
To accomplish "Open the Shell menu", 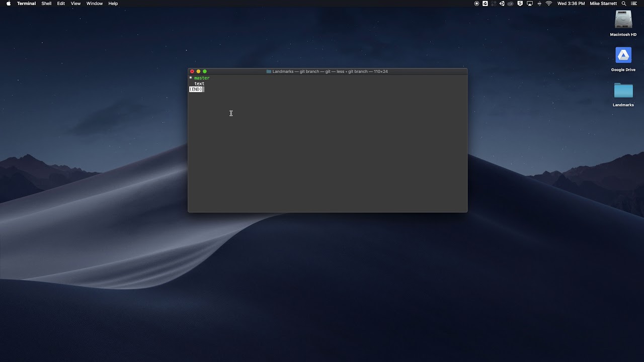I will [x=46, y=4].
